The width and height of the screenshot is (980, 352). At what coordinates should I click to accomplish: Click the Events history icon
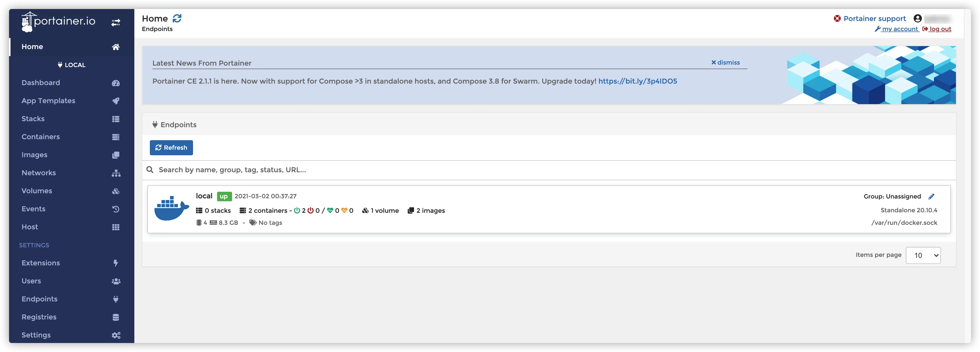[116, 209]
